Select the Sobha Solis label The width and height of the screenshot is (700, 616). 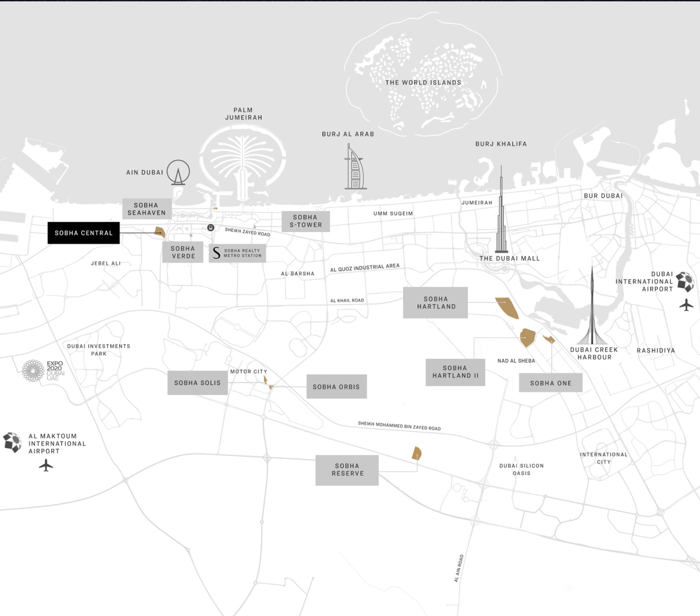[x=197, y=383]
